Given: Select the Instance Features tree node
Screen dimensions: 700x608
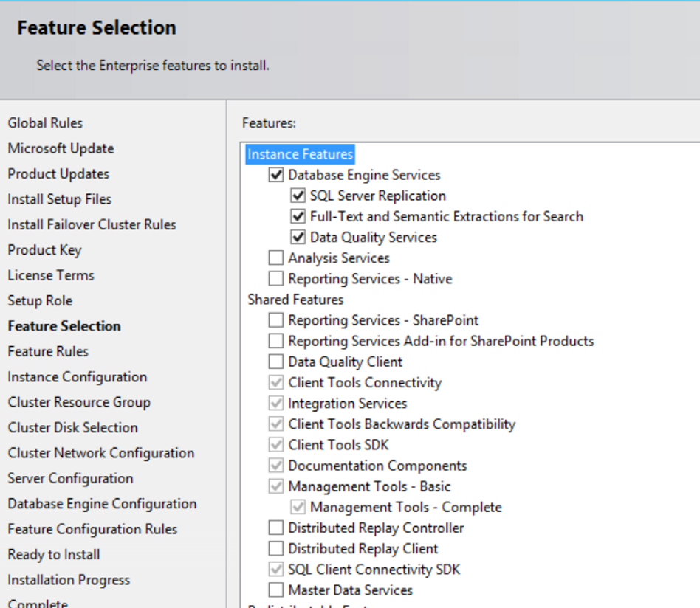Looking at the screenshot, I should point(300,154).
